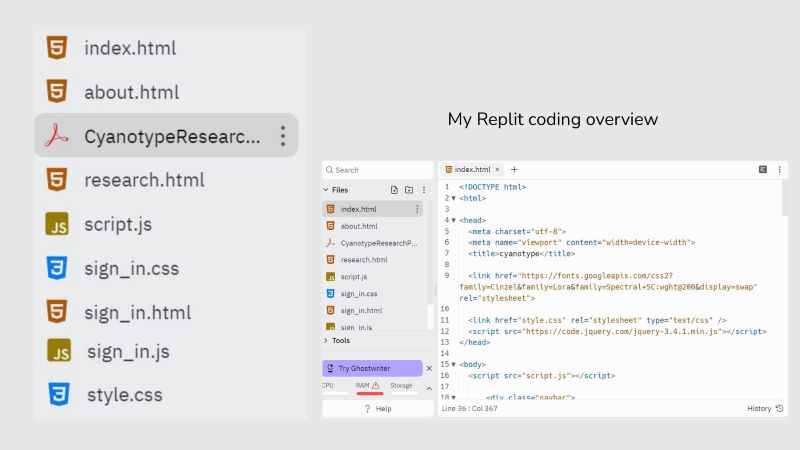Click the style.css link line 11
Screen dimensions: 800x450
597,320
